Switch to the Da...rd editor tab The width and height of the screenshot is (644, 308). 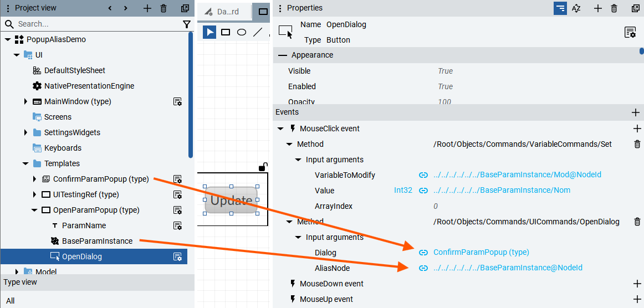pos(224,12)
